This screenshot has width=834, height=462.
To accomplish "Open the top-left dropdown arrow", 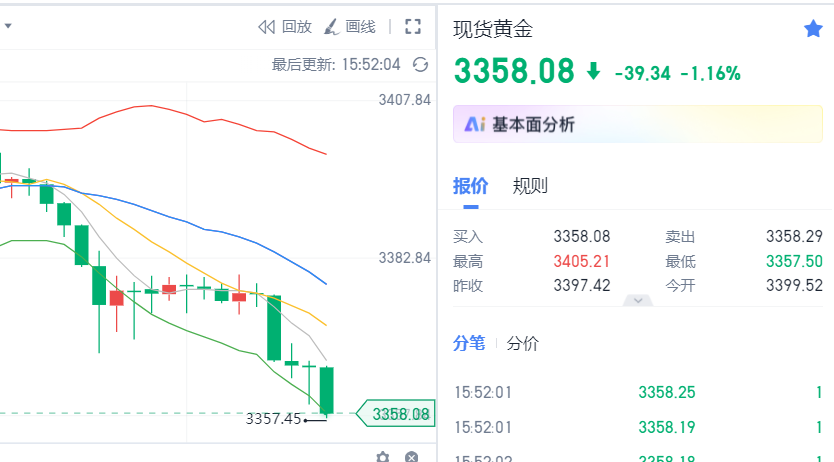I will (8, 26).
